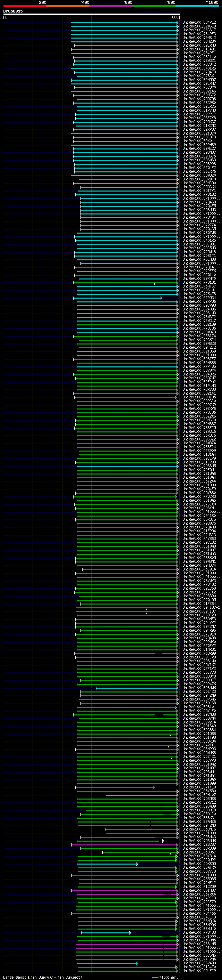Click the white query length bar

[x=92, y=14]
